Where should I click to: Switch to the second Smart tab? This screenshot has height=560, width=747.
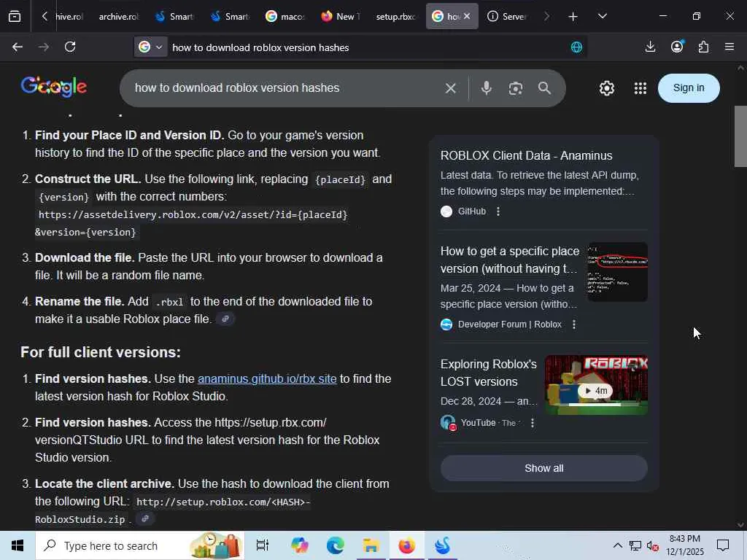pos(230,17)
